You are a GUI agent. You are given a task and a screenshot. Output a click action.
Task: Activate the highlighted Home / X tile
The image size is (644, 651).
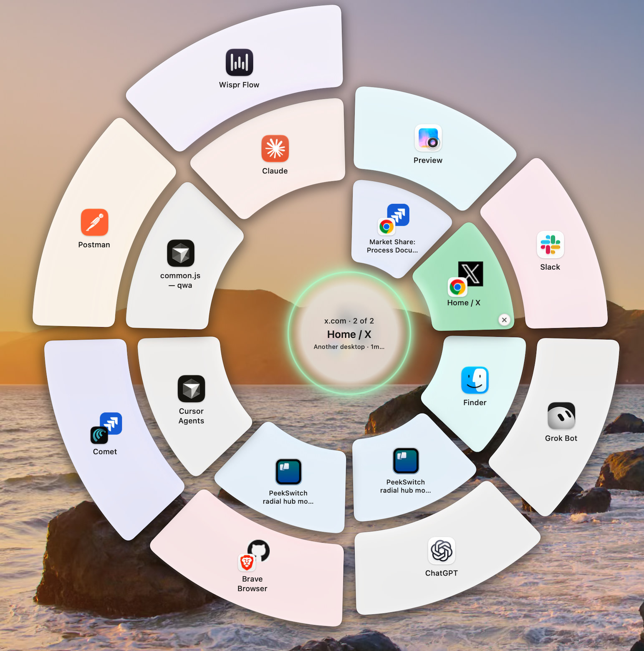click(x=464, y=284)
